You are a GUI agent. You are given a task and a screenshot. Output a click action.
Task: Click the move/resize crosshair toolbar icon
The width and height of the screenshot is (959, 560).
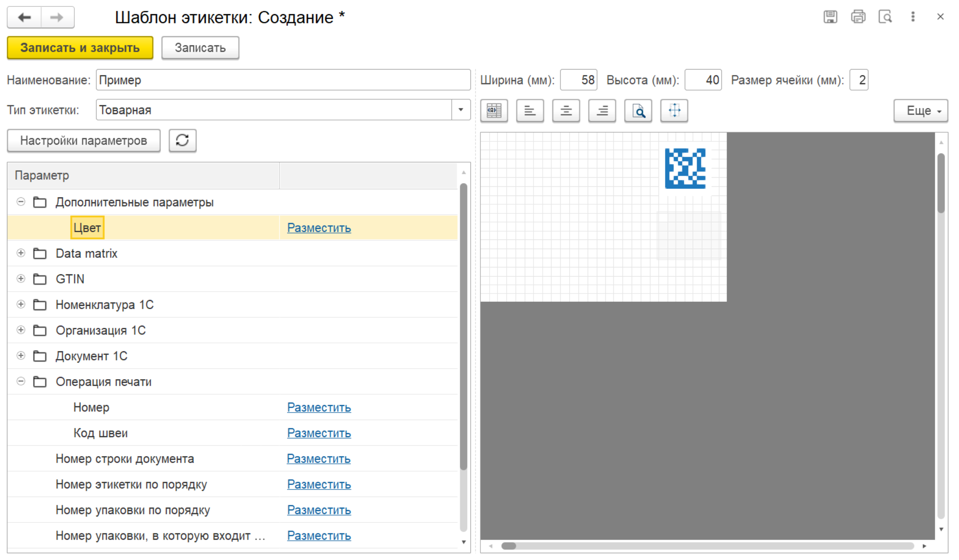click(674, 111)
